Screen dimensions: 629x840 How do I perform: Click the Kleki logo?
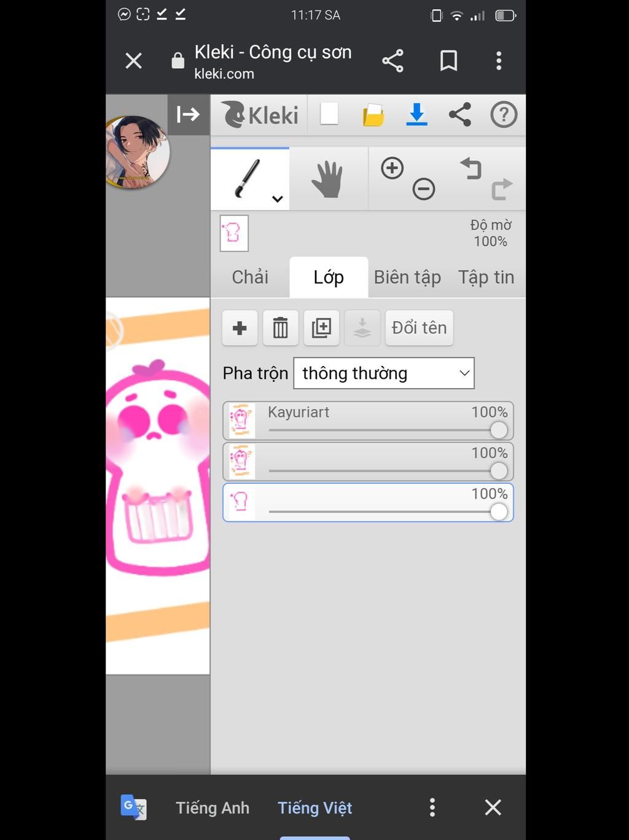[x=260, y=115]
